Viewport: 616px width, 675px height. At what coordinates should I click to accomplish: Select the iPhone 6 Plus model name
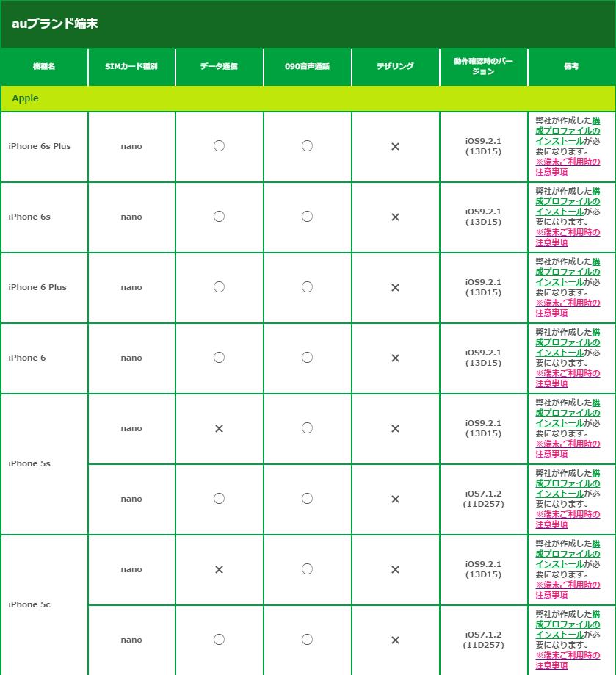(37, 288)
